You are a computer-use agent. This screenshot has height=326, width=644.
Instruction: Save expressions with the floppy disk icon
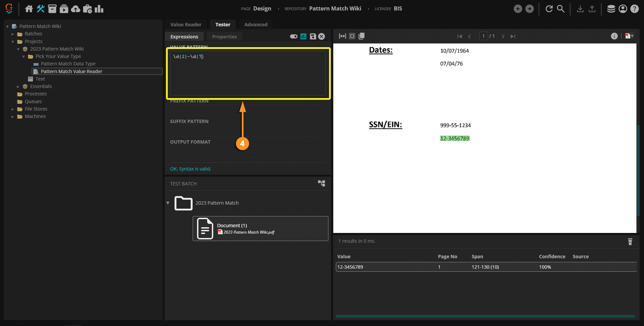click(313, 36)
